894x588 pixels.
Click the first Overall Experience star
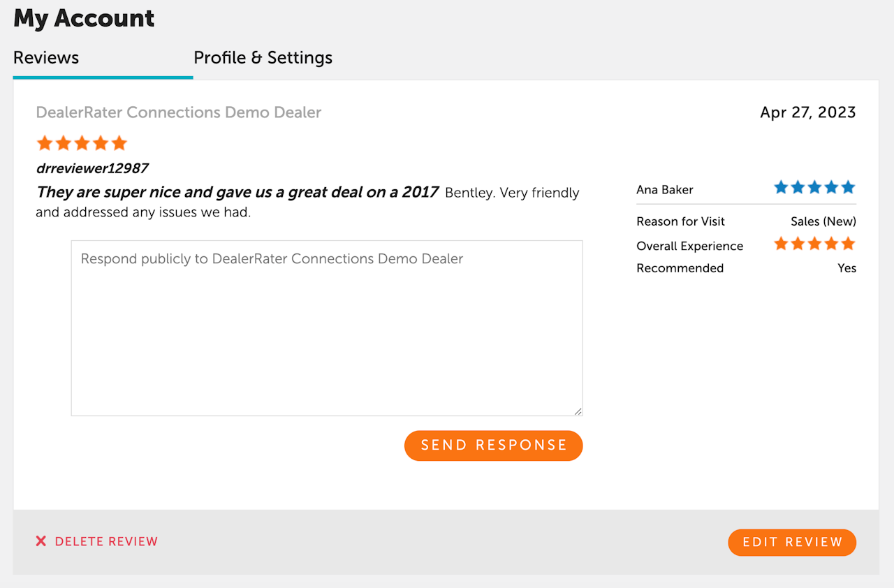tap(781, 244)
